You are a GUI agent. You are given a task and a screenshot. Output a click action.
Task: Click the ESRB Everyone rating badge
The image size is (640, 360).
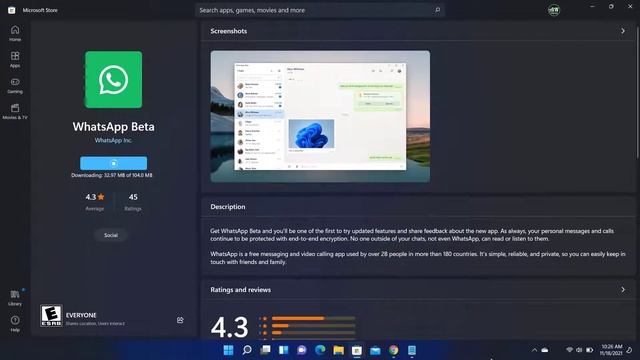click(51, 316)
